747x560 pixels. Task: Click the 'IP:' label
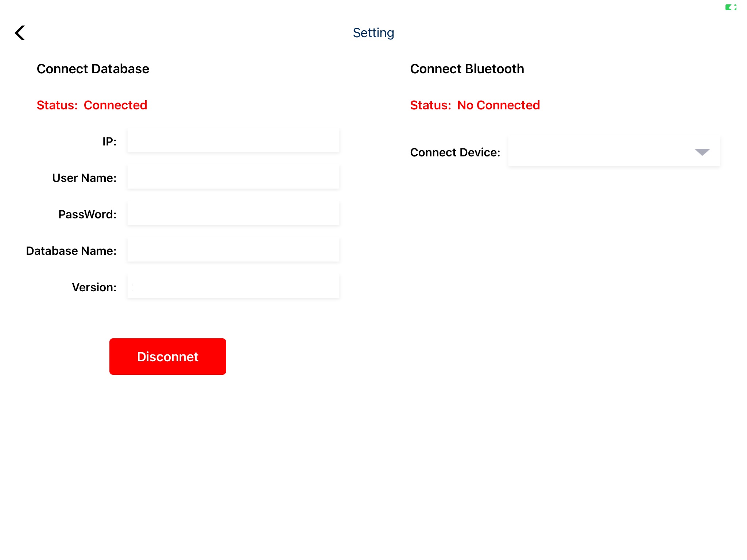click(x=109, y=141)
